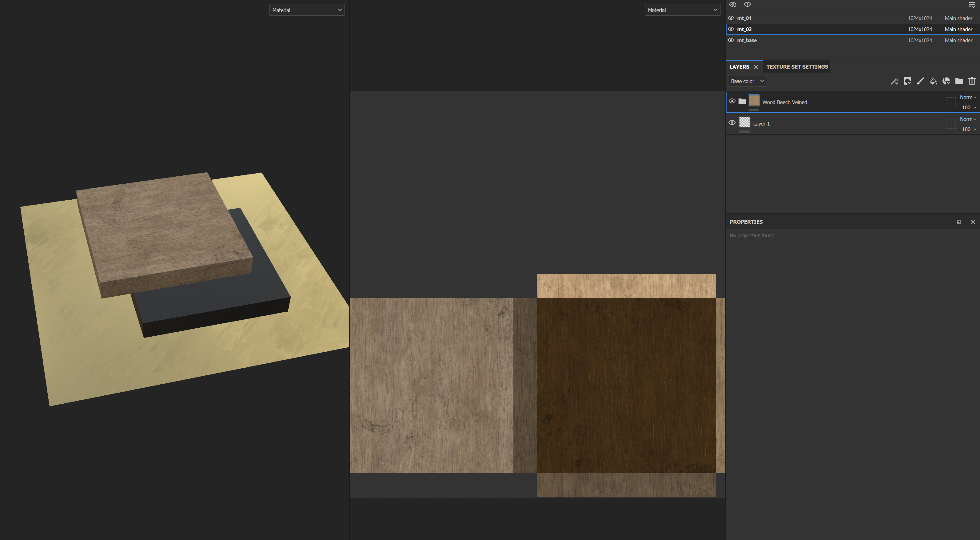Image resolution: width=980 pixels, height=540 pixels.
Task: Hide the mt_01 texture set
Action: click(731, 18)
